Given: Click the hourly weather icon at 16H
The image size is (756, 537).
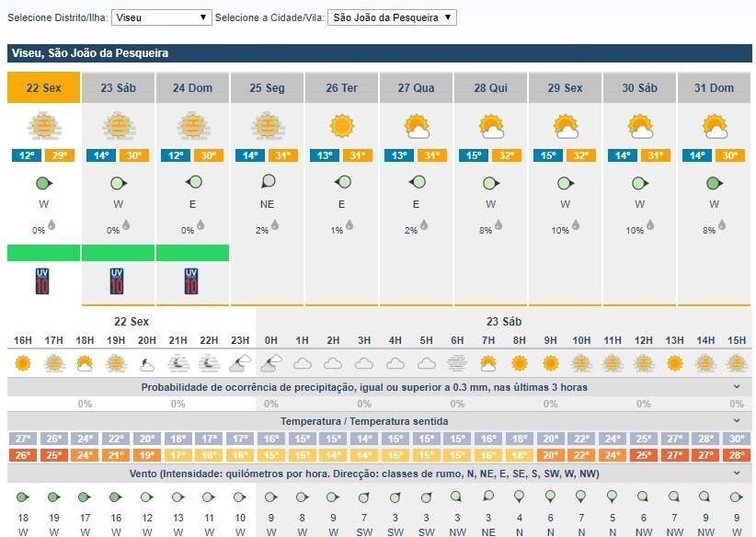Looking at the screenshot, I should tap(23, 363).
